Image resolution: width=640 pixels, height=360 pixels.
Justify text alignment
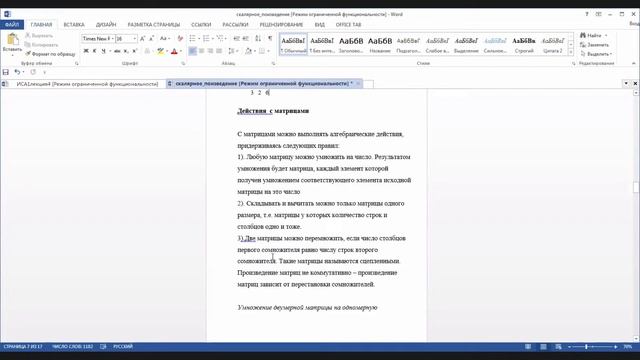pyautogui.click(x=219, y=51)
